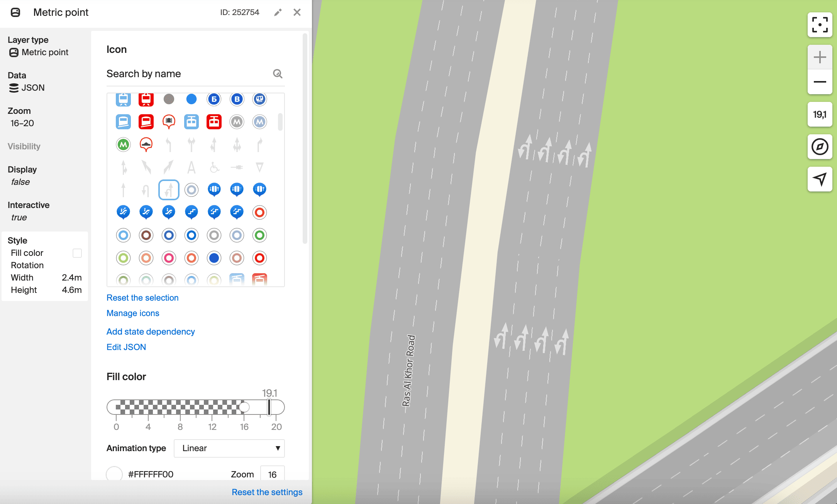Click the #FFFFFF00 color swatch circle

click(114, 474)
